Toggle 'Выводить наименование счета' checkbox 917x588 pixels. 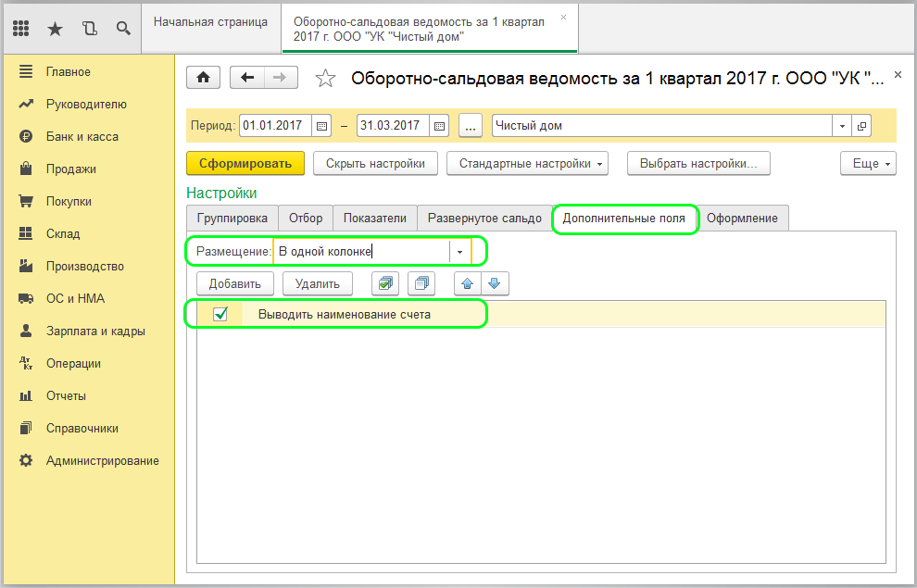220,315
